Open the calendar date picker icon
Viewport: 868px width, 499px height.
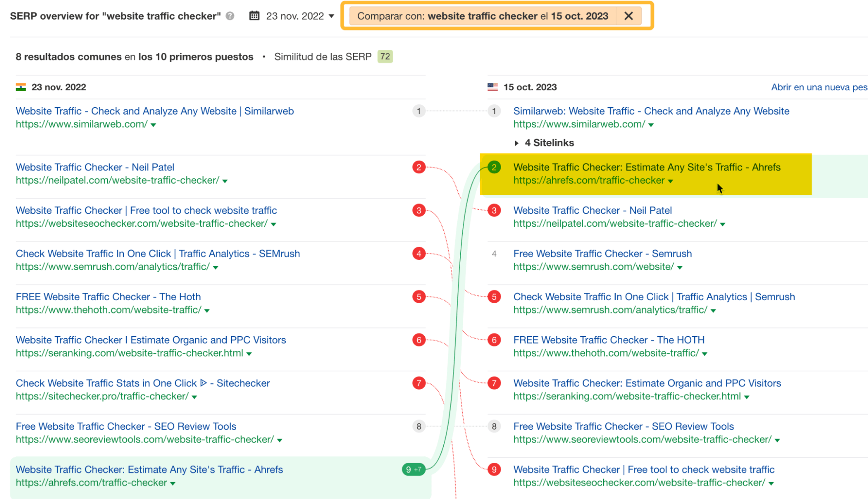254,16
